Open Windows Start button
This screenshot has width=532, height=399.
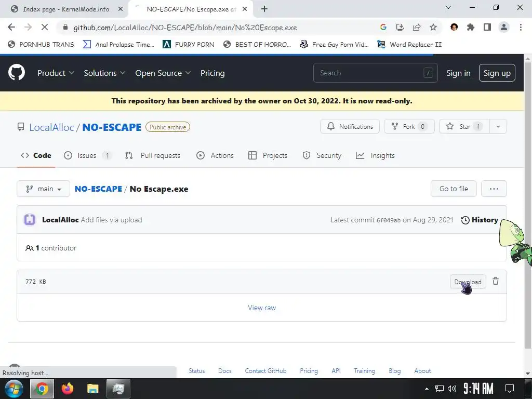pyautogui.click(x=14, y=389)
